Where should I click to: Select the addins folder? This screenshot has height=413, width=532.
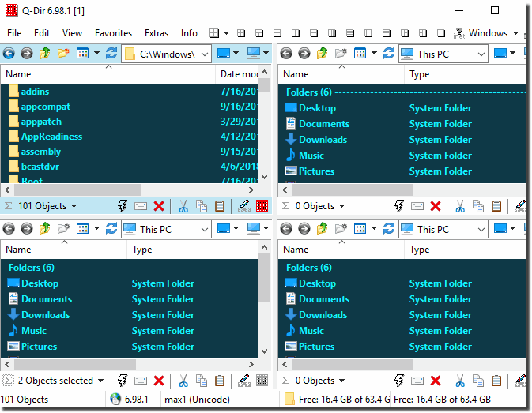[35, 92]
